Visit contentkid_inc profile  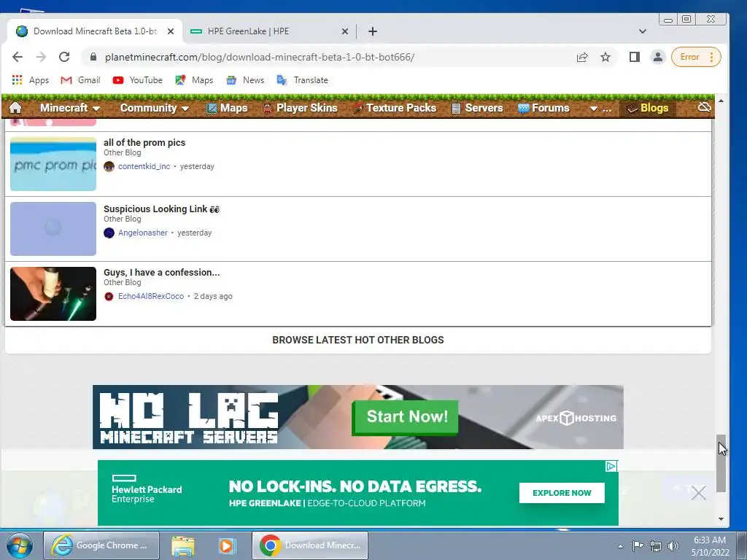[144, 166]
